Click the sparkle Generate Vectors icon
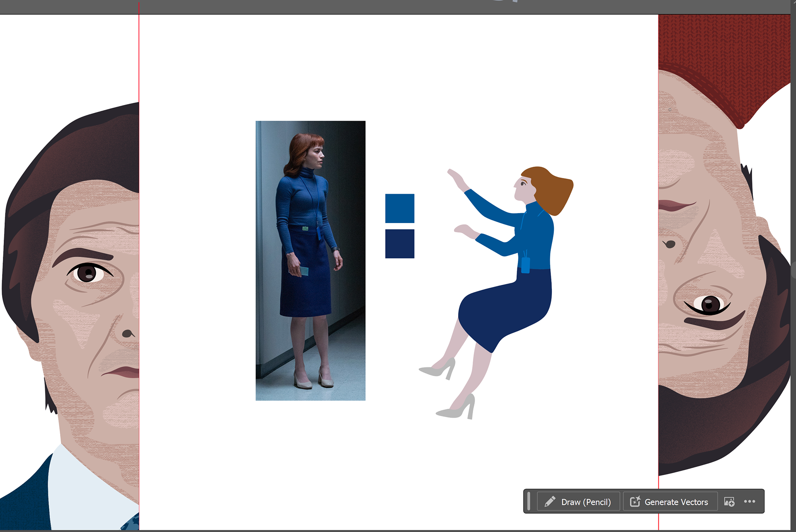Screen dimensions: 796x532 (x=635, y=502)
